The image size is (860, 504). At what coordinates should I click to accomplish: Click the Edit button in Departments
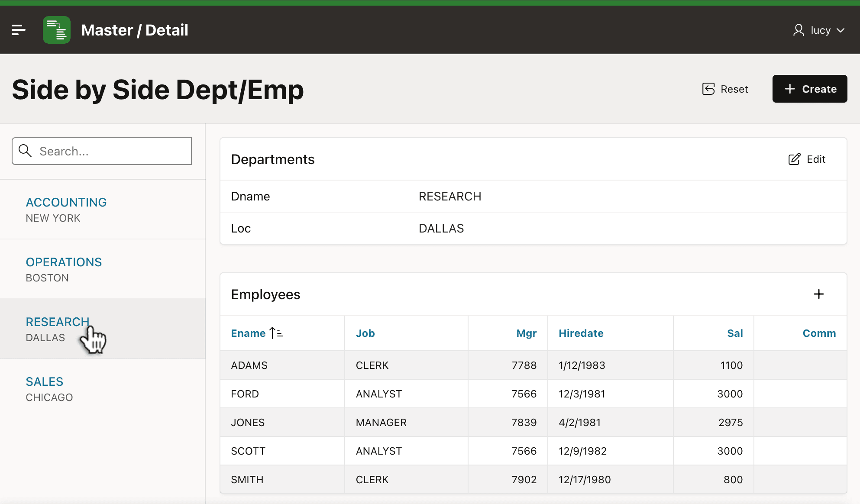point(807,159)
